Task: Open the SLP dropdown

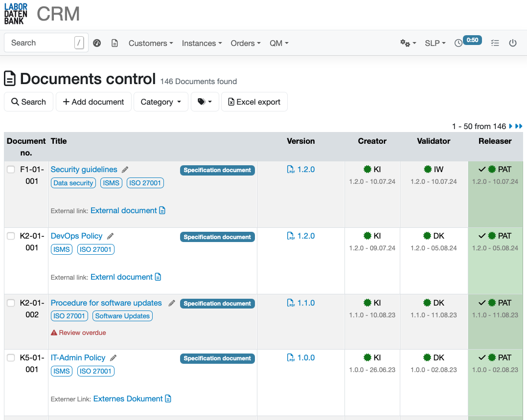Action: 435,43
